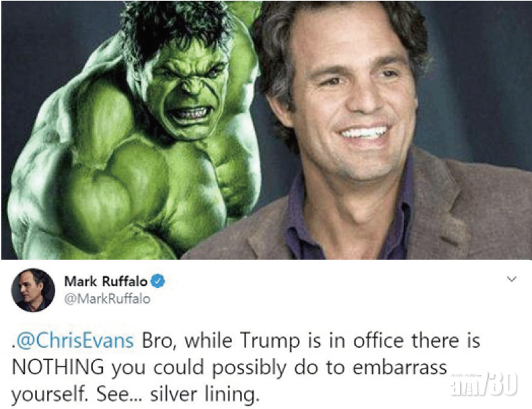Viewport: 532px width, 409px height.
Task: Click the word embarrass in the tweet
Action: click(400, 367)
